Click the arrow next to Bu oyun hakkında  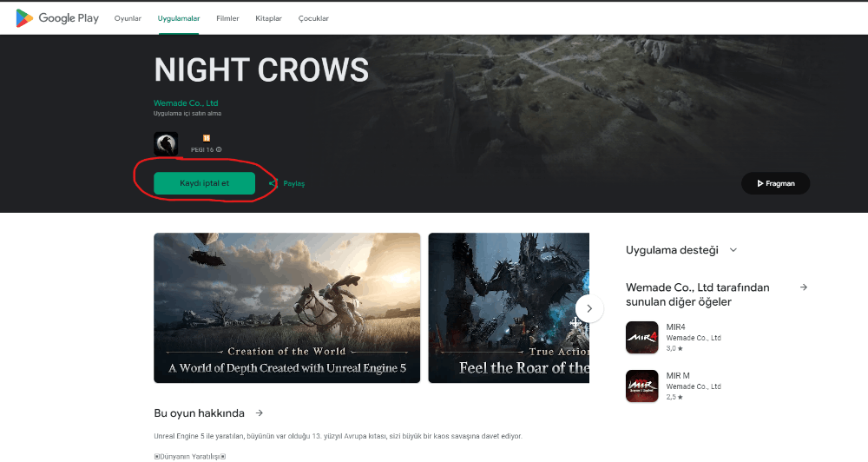point(259,413)
